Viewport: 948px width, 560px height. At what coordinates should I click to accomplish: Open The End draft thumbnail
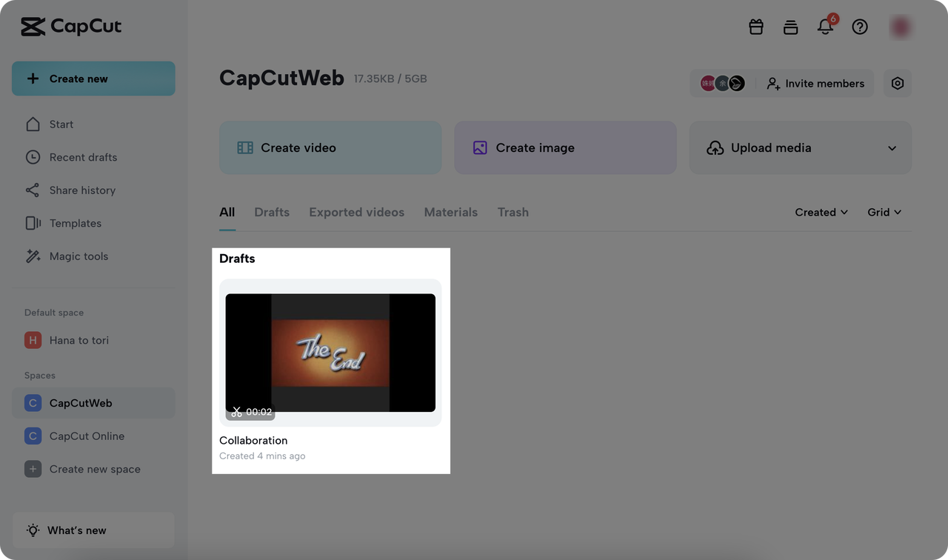(330, 353)
